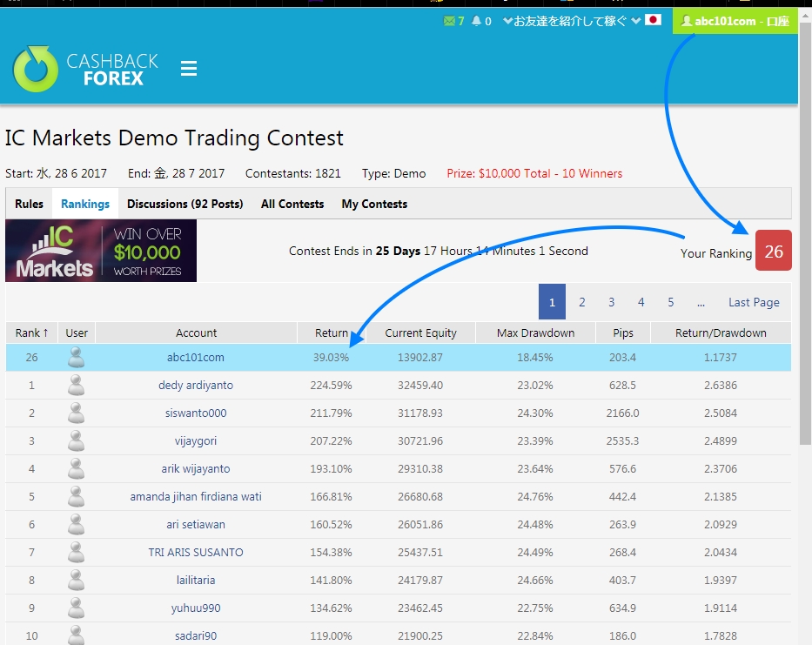Viewport: 812px width, 645px height.
Task: Sort by Max Drawdown column header
Action: click(535, 333)
